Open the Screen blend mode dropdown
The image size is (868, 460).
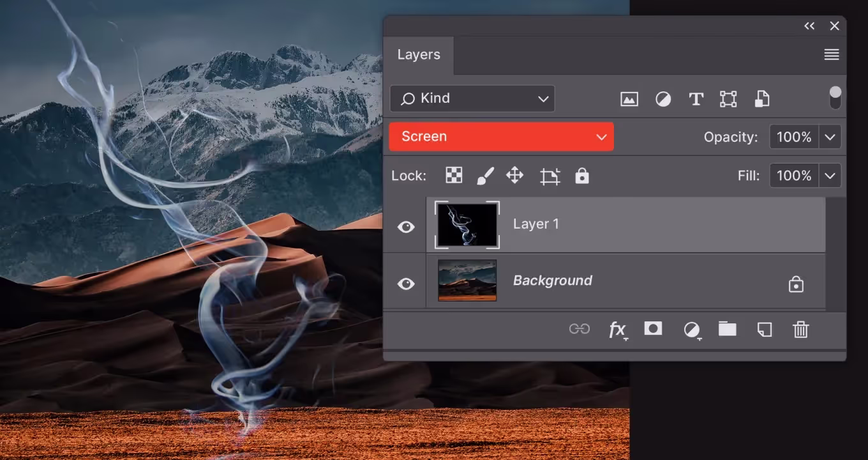pyautogui.click(x=501, y=137)
